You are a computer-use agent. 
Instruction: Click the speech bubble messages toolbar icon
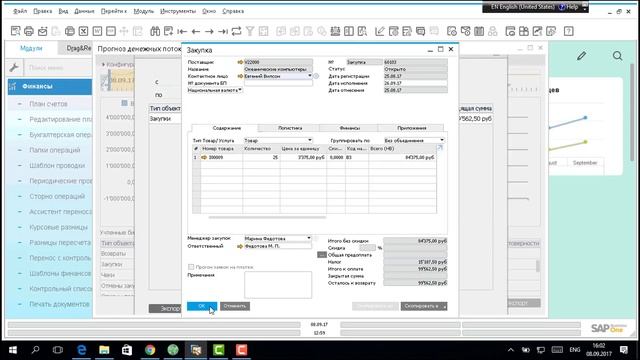click(421, 31)
